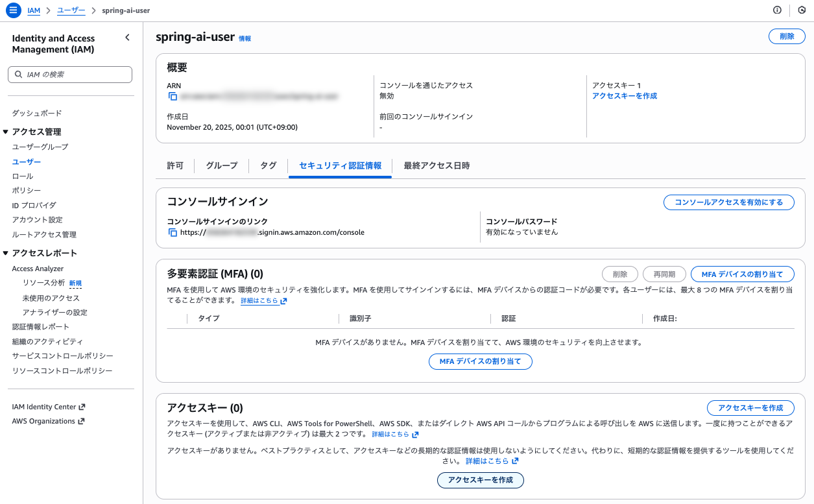814x504 pixels.
Task: Open リソースコントロールポリシー in sidebar
Action: (62, 370)
